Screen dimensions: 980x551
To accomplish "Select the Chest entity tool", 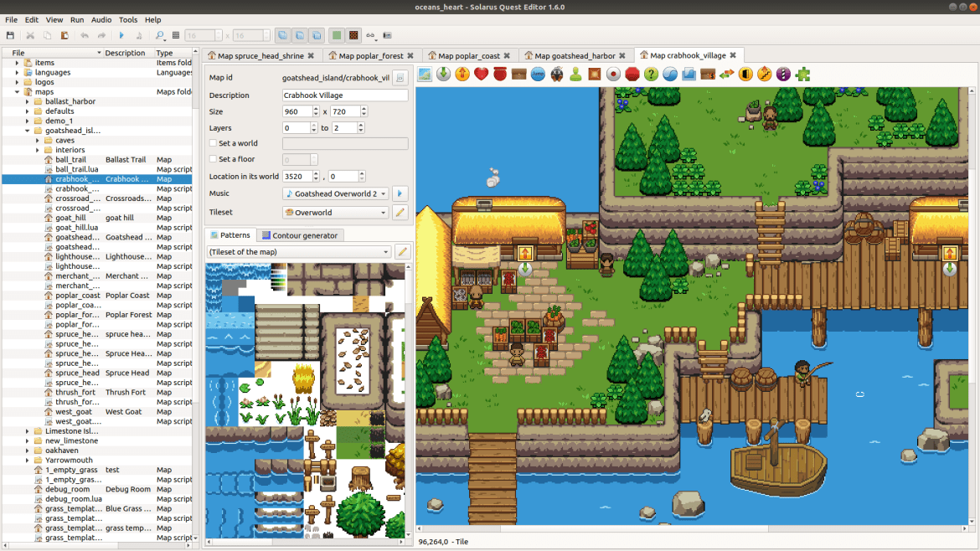I will 518,75.
